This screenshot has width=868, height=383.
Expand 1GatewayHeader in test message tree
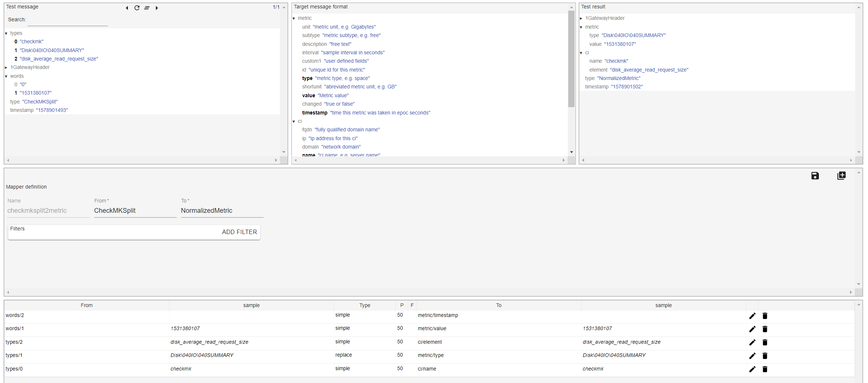click(6, 68)
